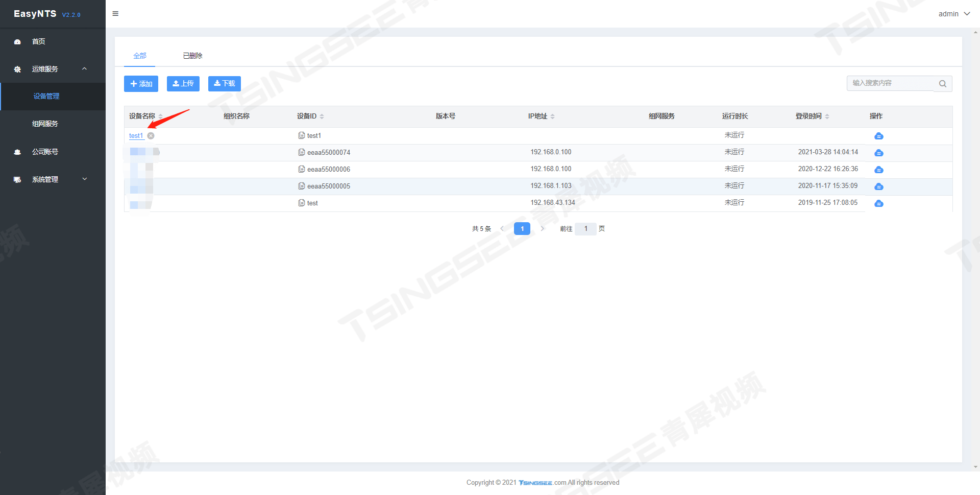Click document icon beside eeaa55000006
The height and width of the screenshot is (495, 980).
[302, 169]
